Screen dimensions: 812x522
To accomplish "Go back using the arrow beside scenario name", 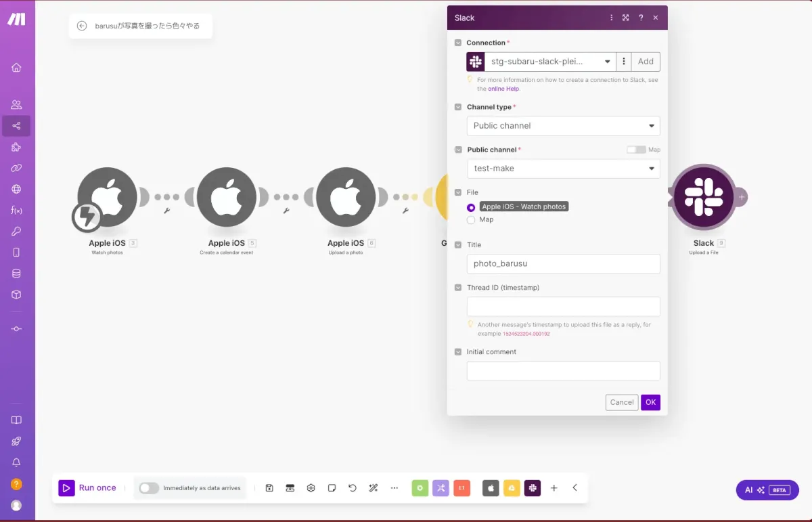I will coord(82,26).
